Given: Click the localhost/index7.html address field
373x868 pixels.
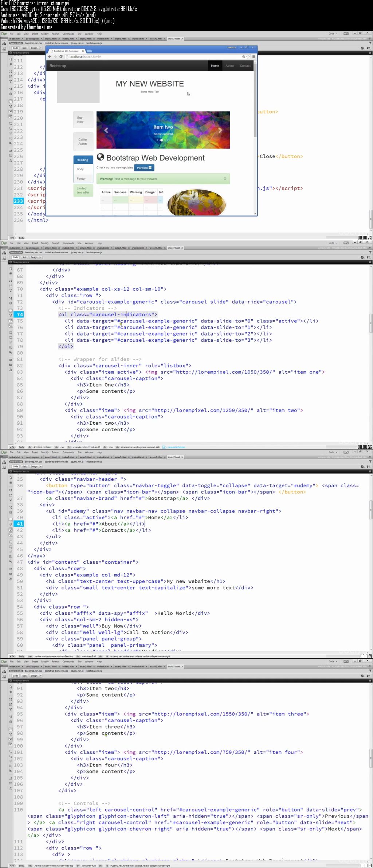Looking at the screenshot, I should pyautogui.click(x=153, y=57).
